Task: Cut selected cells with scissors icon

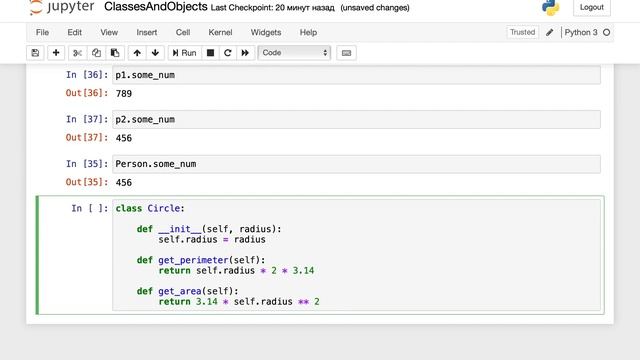Action: tap(78, 53)
